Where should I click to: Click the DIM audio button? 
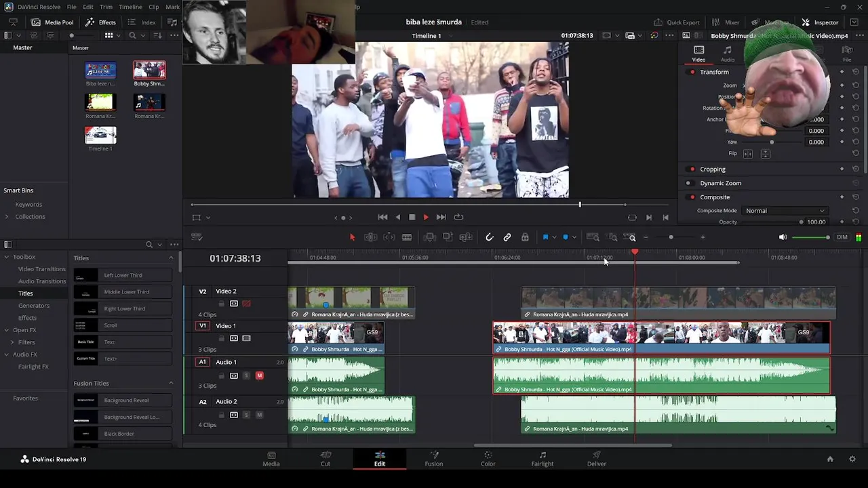pyautogui.click(x=842, y=237)
